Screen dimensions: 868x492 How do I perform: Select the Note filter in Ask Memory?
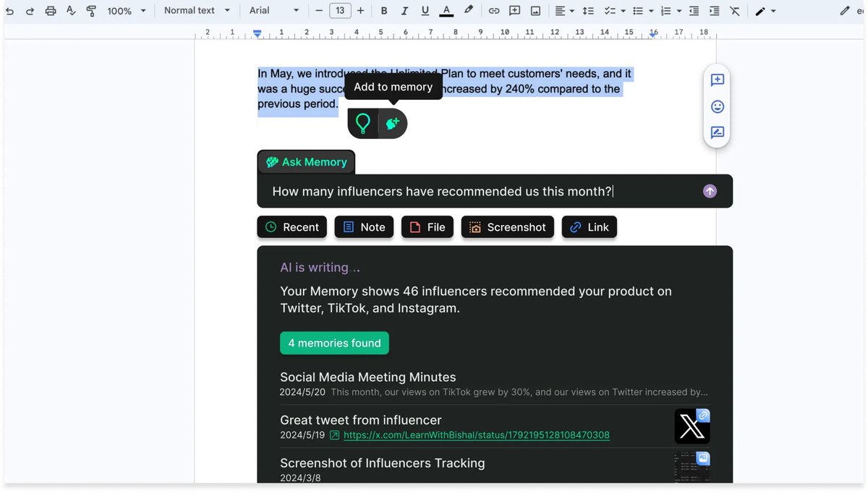click(x=364, y=226)
